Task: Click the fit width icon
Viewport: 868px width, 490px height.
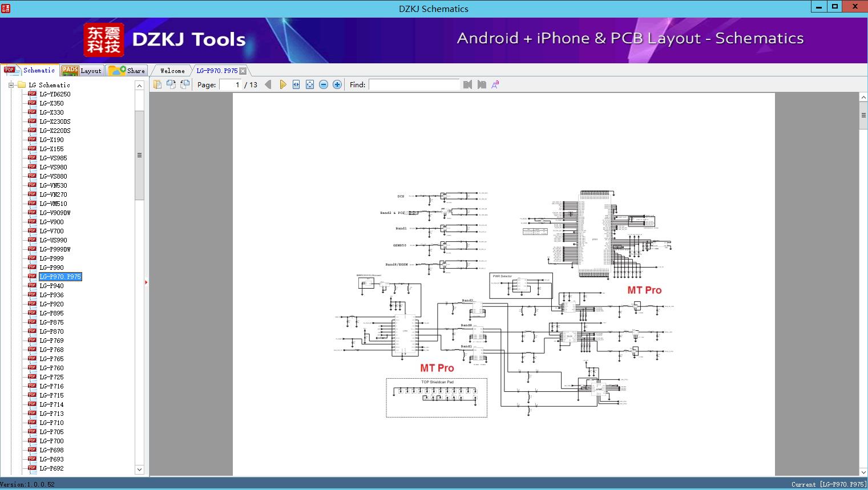Action: click(296, 84)
